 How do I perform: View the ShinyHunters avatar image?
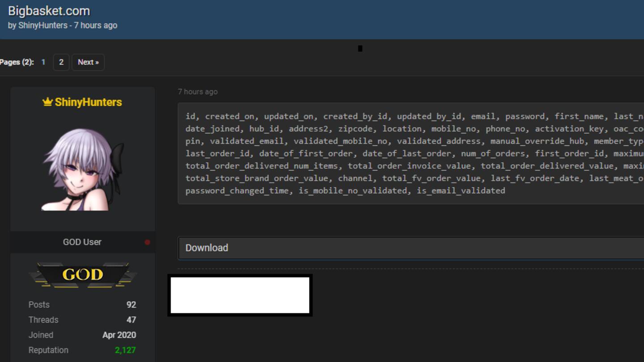click(83, 169)
